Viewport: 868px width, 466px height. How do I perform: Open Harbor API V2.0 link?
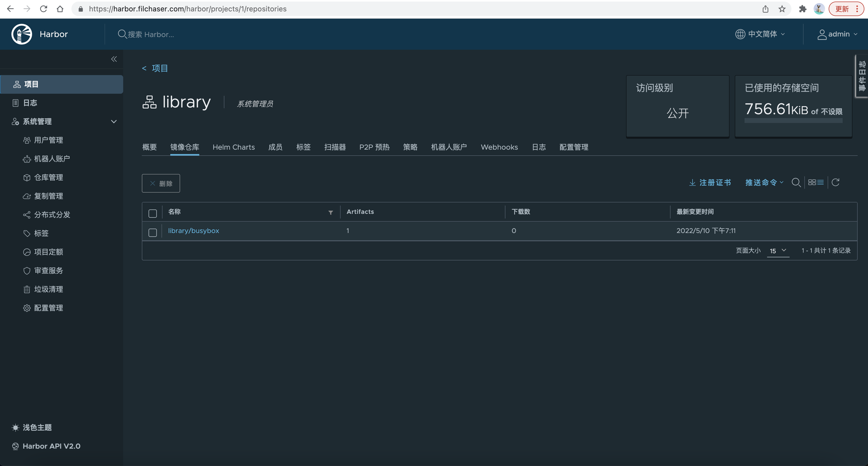51,446
